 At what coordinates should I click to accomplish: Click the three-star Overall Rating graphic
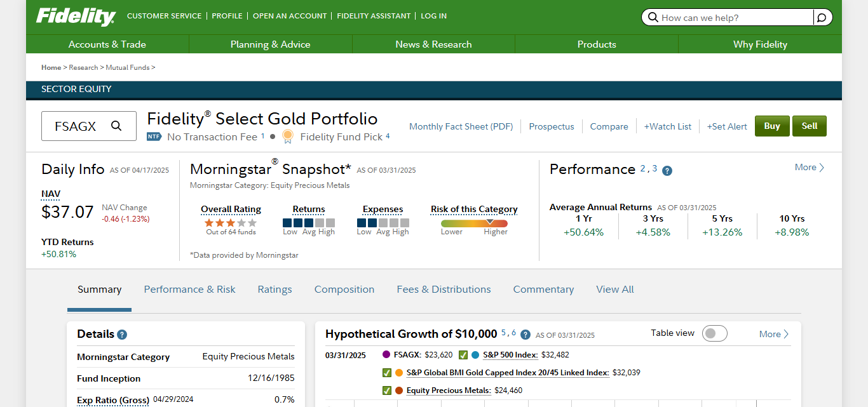point(231,223)
